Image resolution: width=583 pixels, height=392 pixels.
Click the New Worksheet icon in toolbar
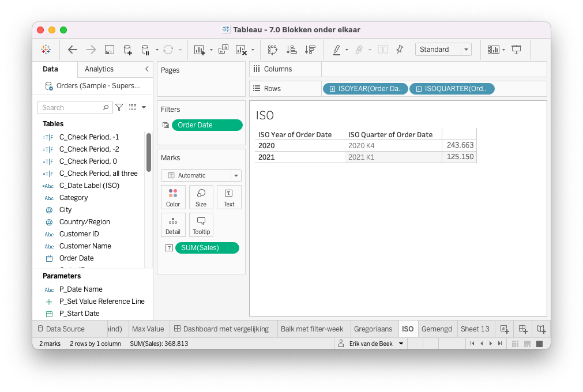click(x=200, y=50)
